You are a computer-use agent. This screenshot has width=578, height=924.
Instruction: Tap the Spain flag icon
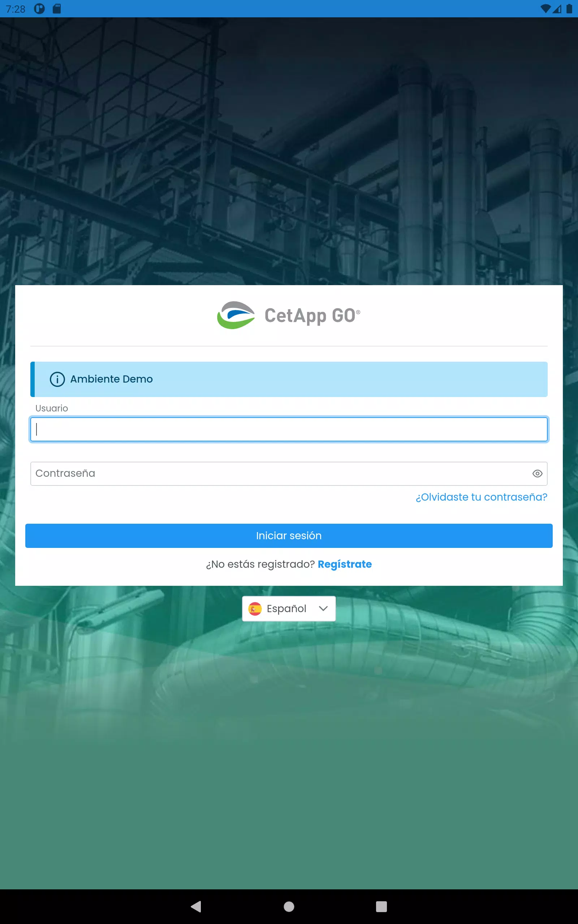255,609
